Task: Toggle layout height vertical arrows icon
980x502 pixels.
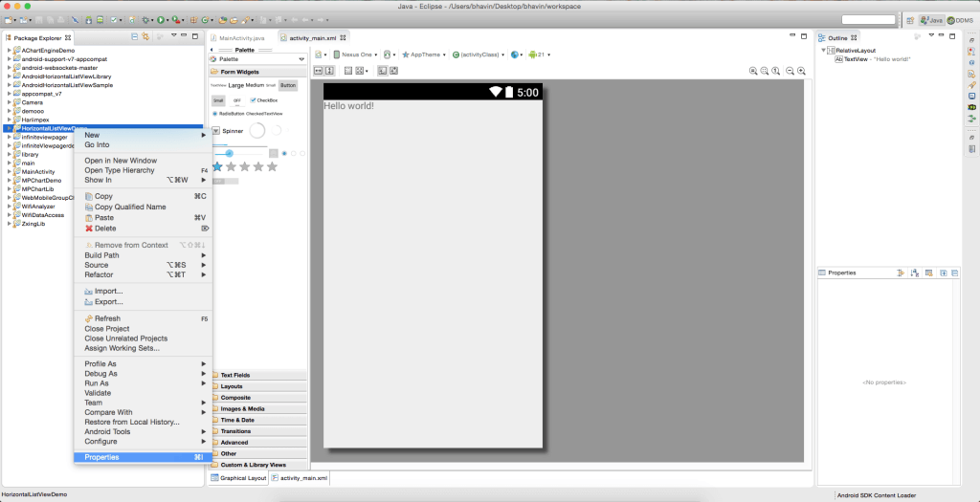Action: point(329,71)
